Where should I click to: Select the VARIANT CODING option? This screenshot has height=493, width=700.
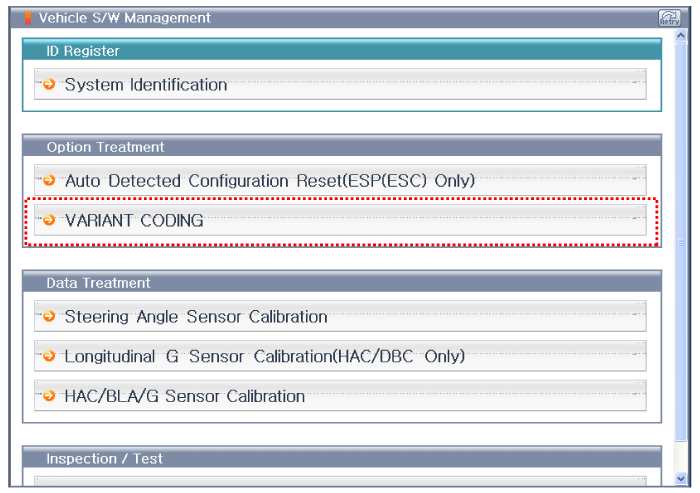pyautogui.click(x=134, y=221)
